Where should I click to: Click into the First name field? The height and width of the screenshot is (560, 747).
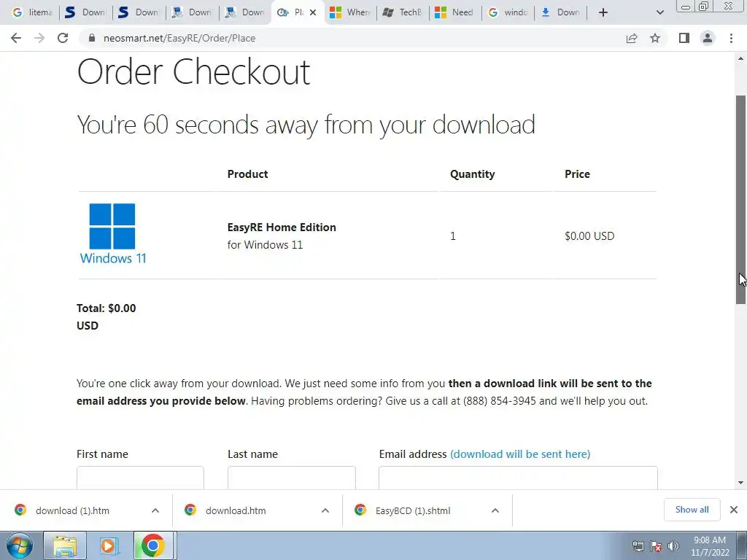tap(140, 478)
